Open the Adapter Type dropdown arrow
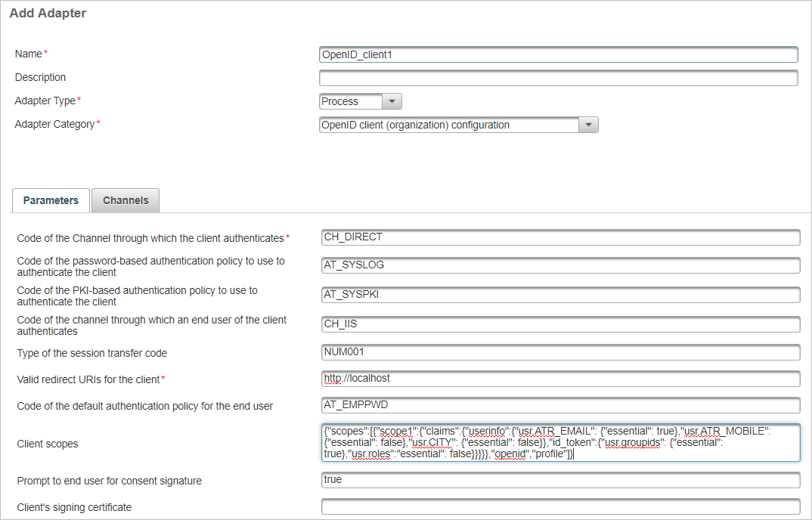Screen dimensions: 812x520 click(x=392, y=102)
